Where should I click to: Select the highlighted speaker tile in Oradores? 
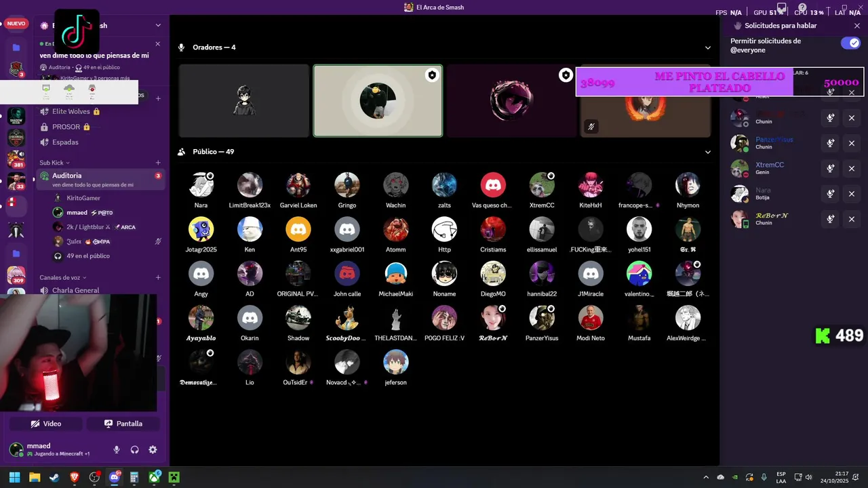(x=378, y=101)
